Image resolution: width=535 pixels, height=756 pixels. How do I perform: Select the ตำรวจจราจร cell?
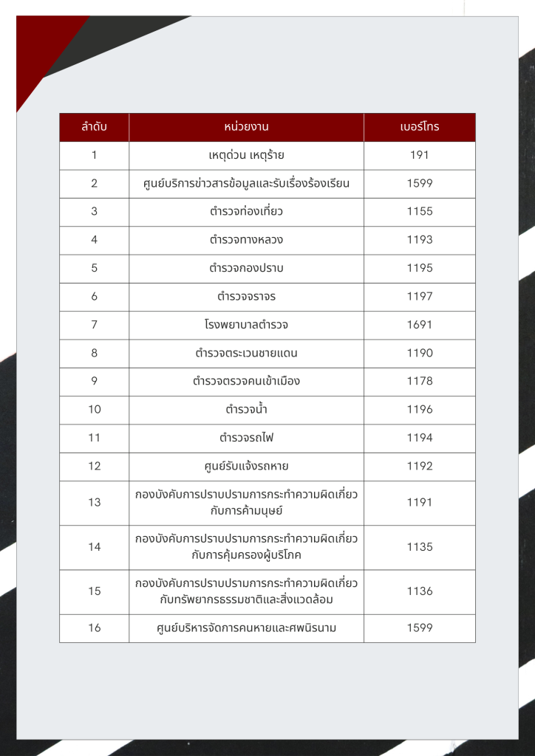click(246, 297)
